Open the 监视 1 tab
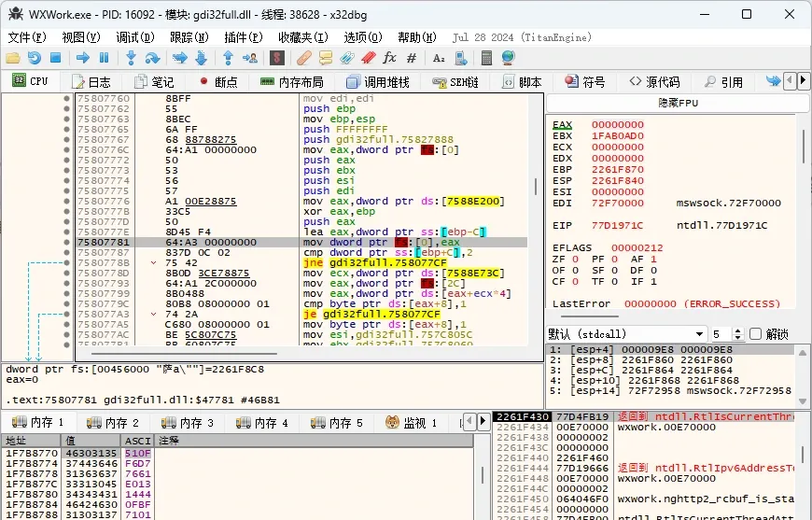Viewport: 812px width, 520px height. (412, 423)
